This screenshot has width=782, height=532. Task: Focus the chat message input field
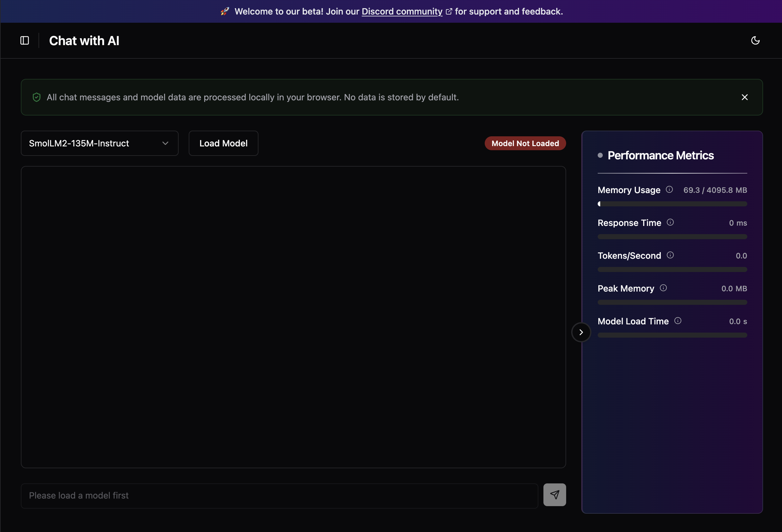pos(279,495)
